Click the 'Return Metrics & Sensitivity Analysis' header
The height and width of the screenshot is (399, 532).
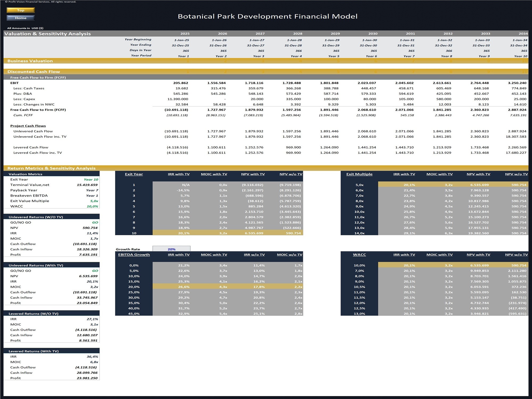tap(51, 168)
